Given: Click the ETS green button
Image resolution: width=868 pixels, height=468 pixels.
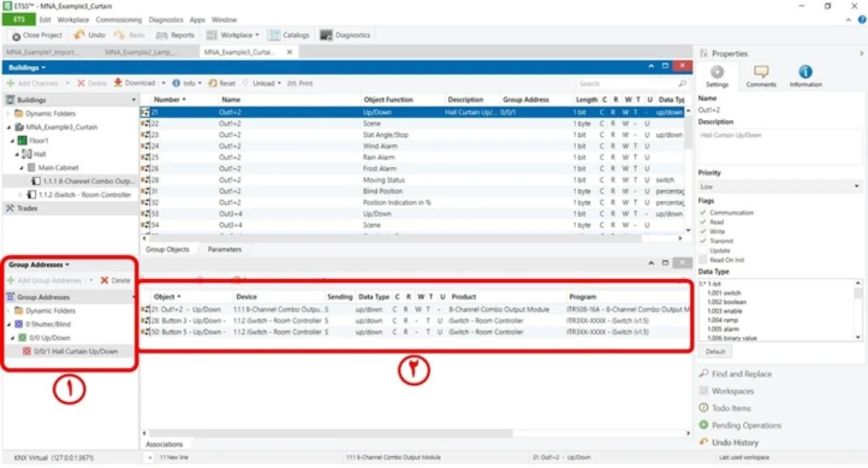Looking at the screenshot, I should (19, 19).
